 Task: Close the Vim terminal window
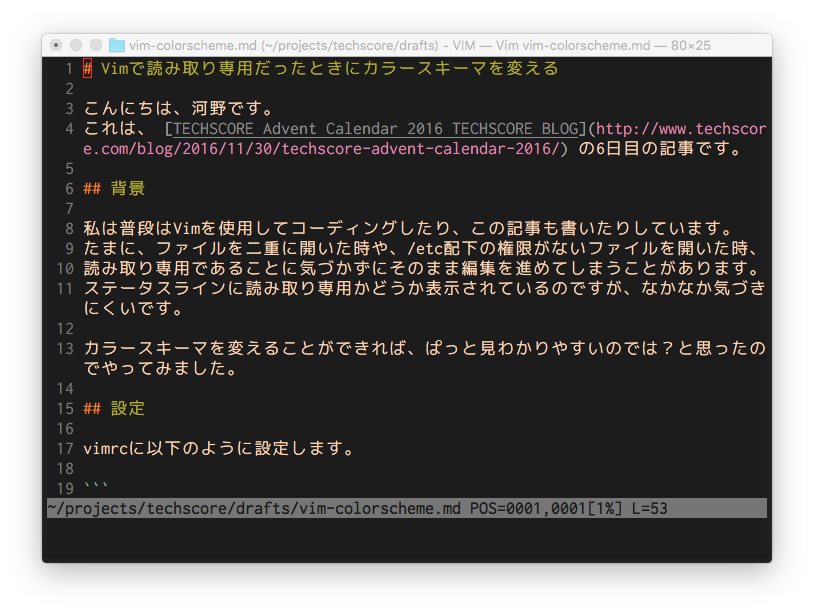(56, 45)
